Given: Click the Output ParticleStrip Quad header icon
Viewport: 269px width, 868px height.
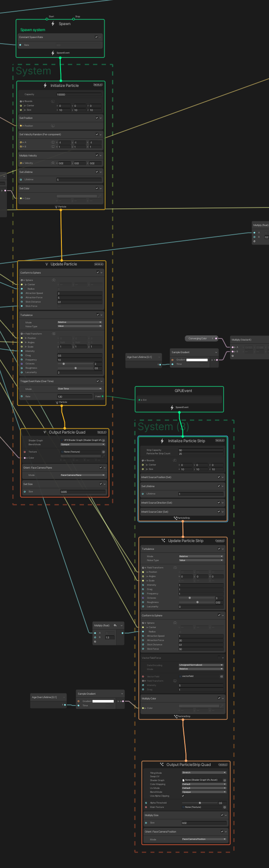Looking at the screenshot, I should [x=162, y=764].
